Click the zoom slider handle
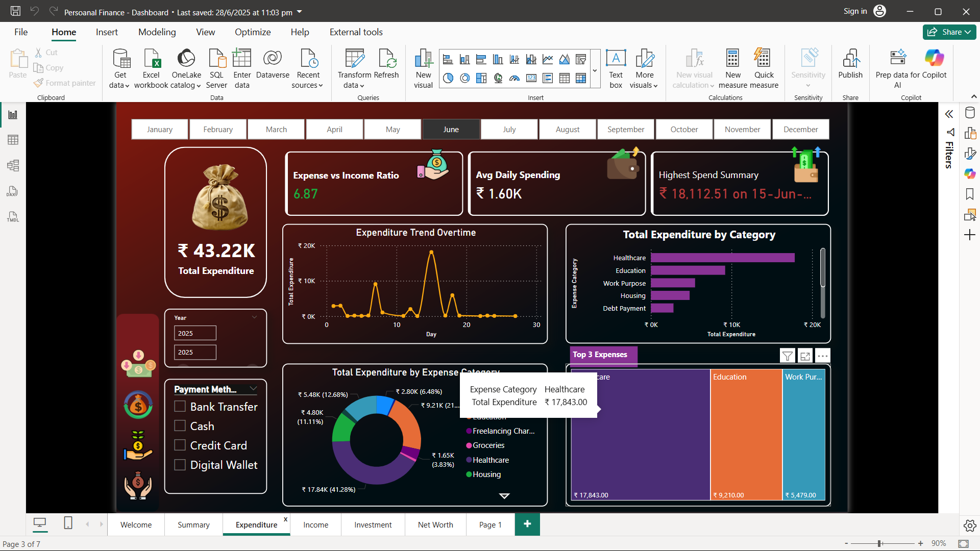The width and height of the screenshot is (980, 551). coord(880,544)
